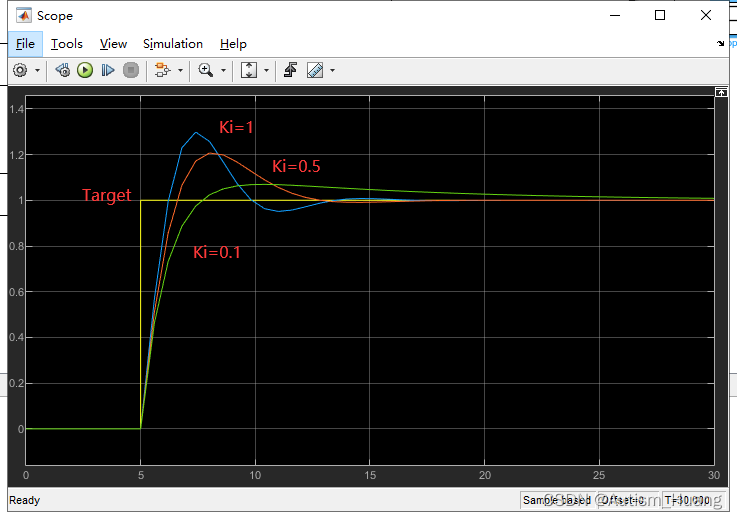Click the Step Back button
737x519 pixels.
coord(63,71)
